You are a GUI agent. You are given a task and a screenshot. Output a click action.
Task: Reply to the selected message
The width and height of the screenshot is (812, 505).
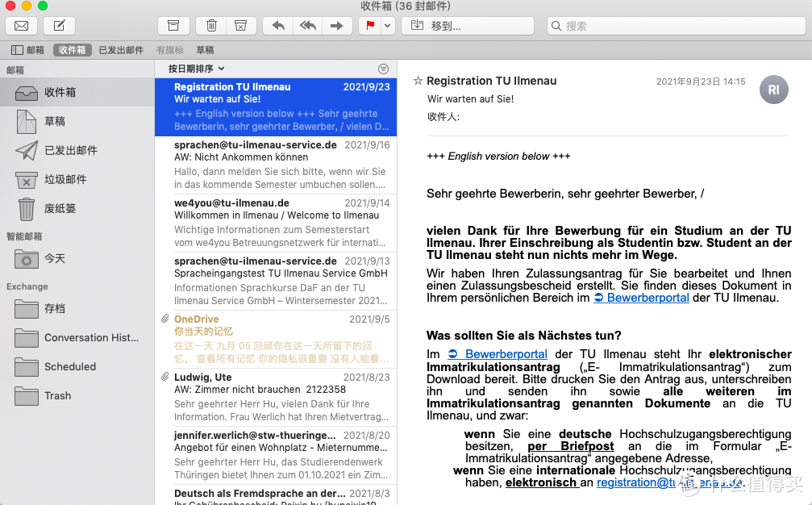278,25
